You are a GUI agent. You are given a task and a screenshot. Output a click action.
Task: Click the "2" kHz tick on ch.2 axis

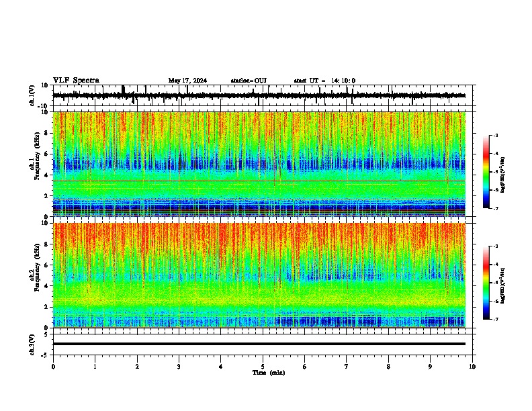point(46,307)
